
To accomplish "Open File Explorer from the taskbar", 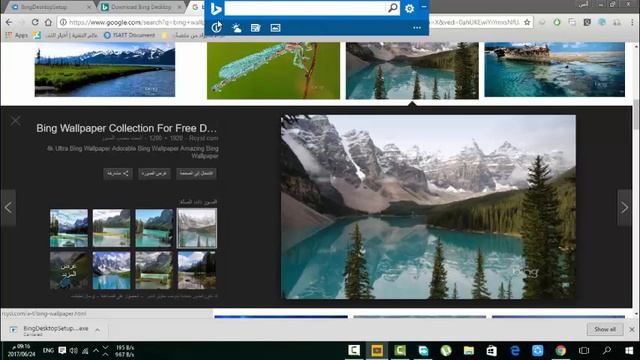I will pyautogui.click(x=469, y=351).
